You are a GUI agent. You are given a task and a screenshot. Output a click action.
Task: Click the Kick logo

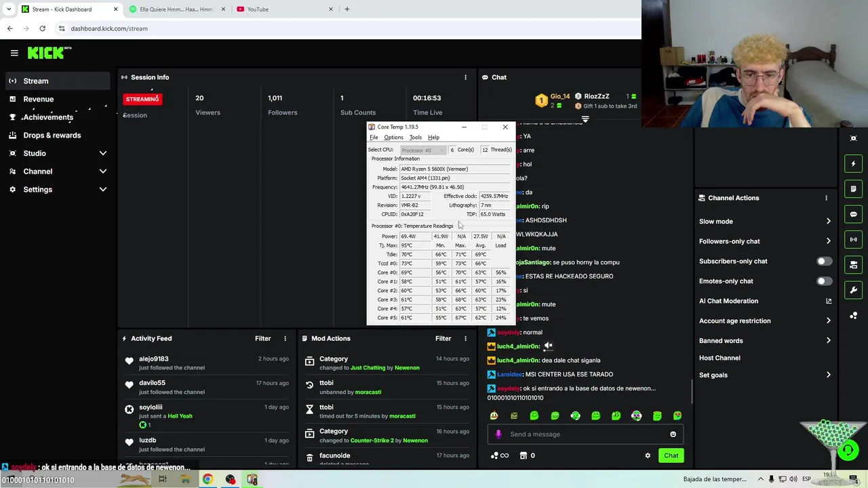click(x=50, y=53)
